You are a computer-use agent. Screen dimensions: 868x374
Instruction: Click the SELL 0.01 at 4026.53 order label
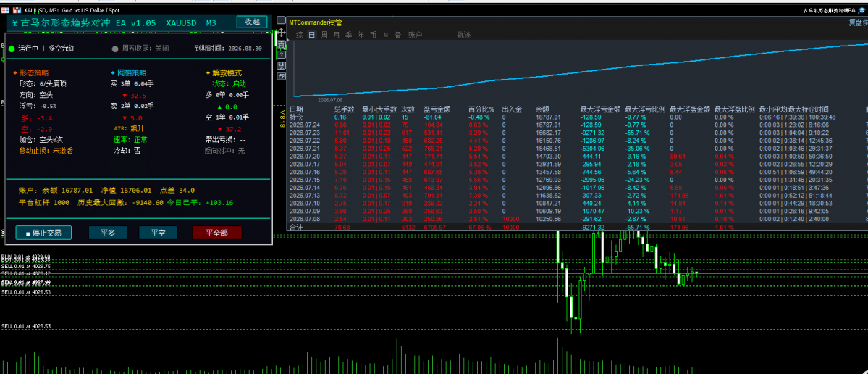coord(26,292)
